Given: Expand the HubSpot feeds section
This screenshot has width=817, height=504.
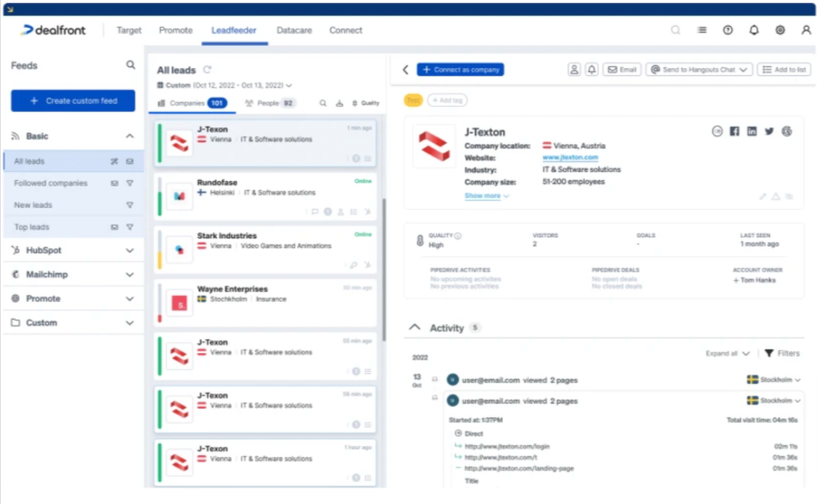Looking at the screenshot, I should pyautogui.click(x=130, y=250).
